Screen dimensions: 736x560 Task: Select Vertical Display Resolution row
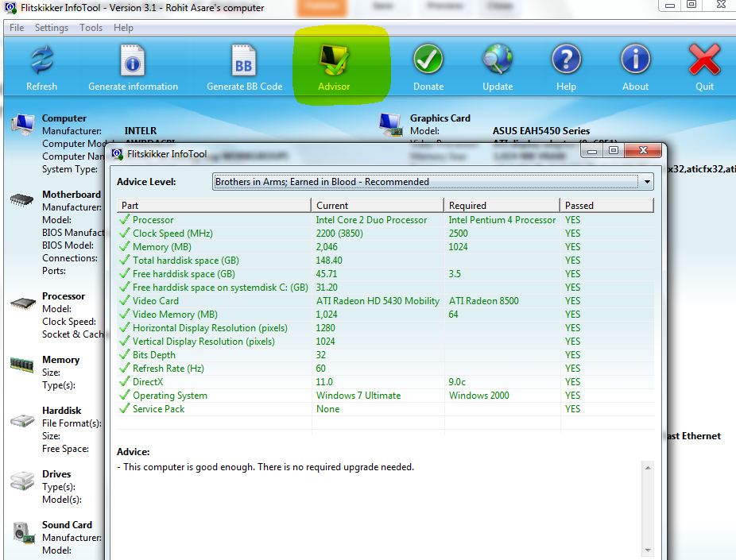point(385,342)
